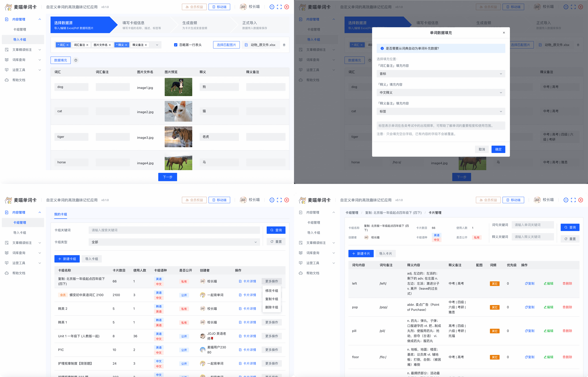
Task: Expand 文章精读标注 in the top-left sidebar
Action: pos(22,50)
